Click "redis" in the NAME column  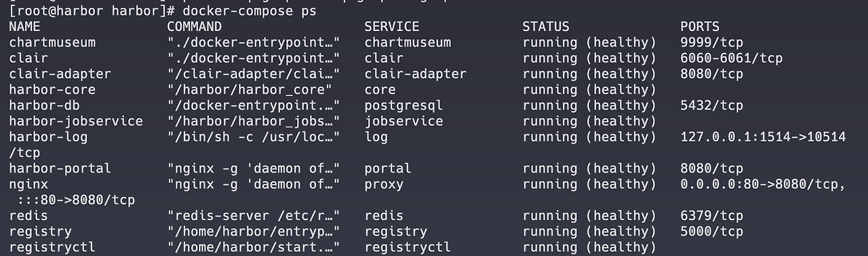(28, 215)
